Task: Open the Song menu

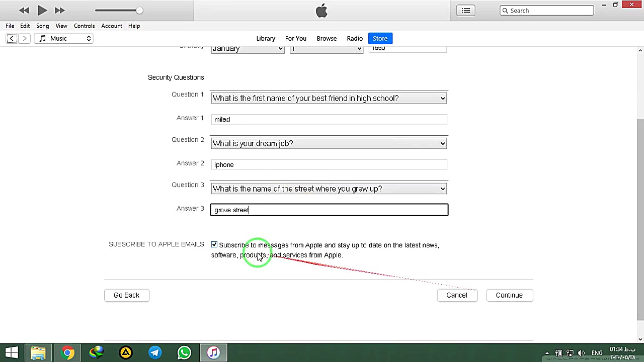Action: pos(42,26)
